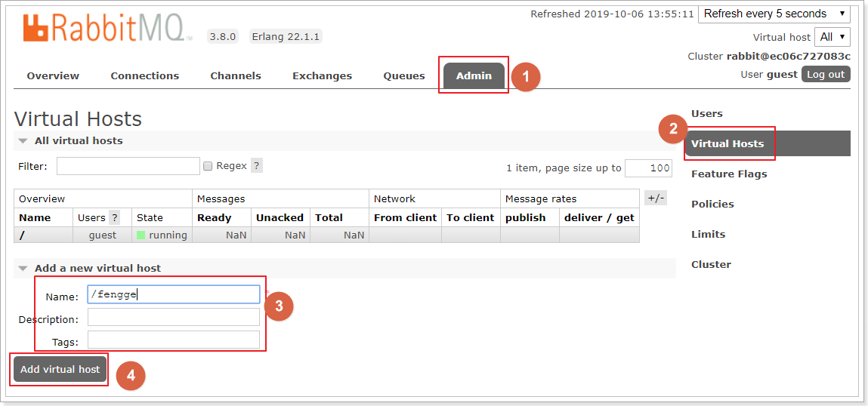Click the Refreshed 2019-10-06 timestamp text
Image resolution: width=868 pixels, height=406 pixels.
click(x=612, y=14)
